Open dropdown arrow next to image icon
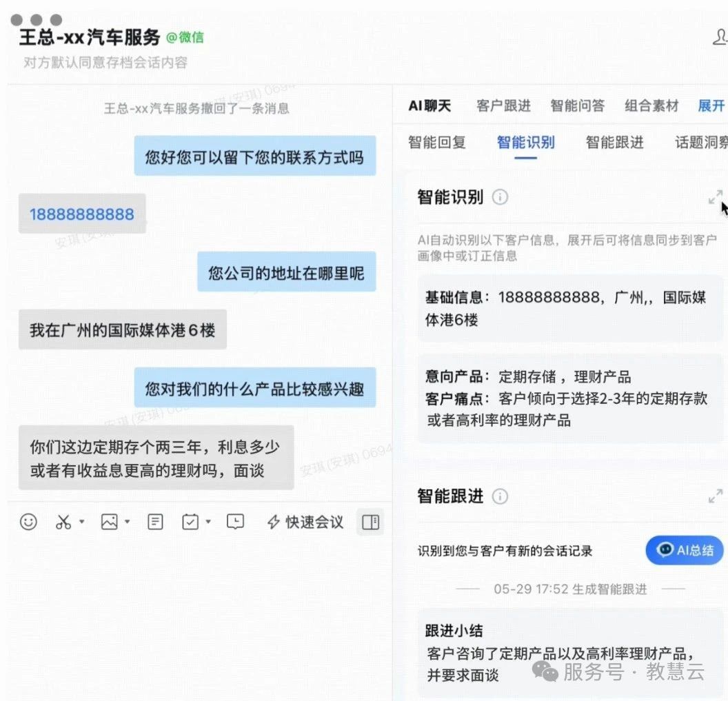The image size is (728, 701). point(128,522)
